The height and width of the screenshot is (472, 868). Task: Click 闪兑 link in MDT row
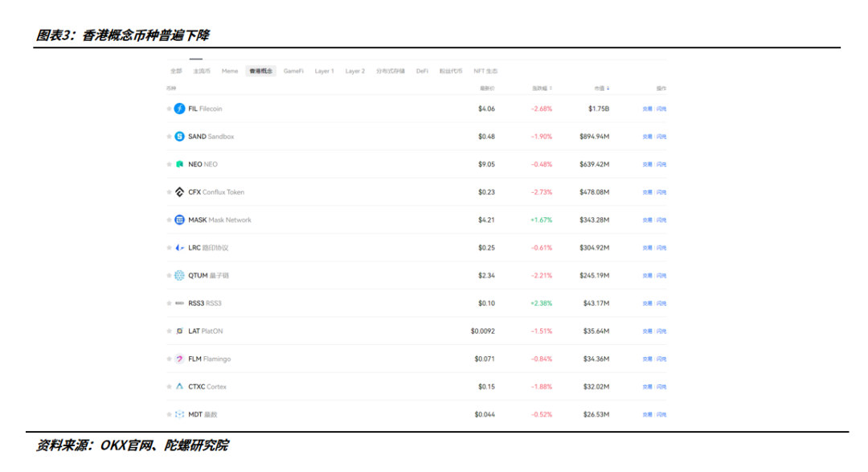click(661, 415)
